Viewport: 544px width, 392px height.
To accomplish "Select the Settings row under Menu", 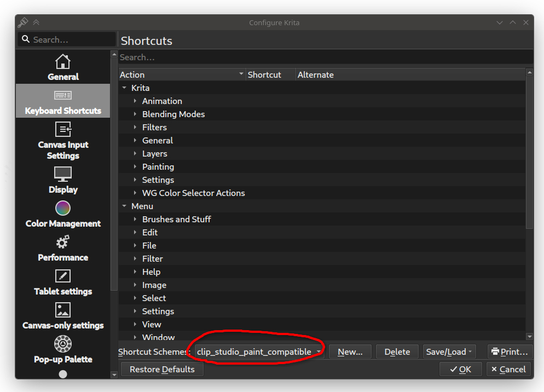I will point(322,311).
